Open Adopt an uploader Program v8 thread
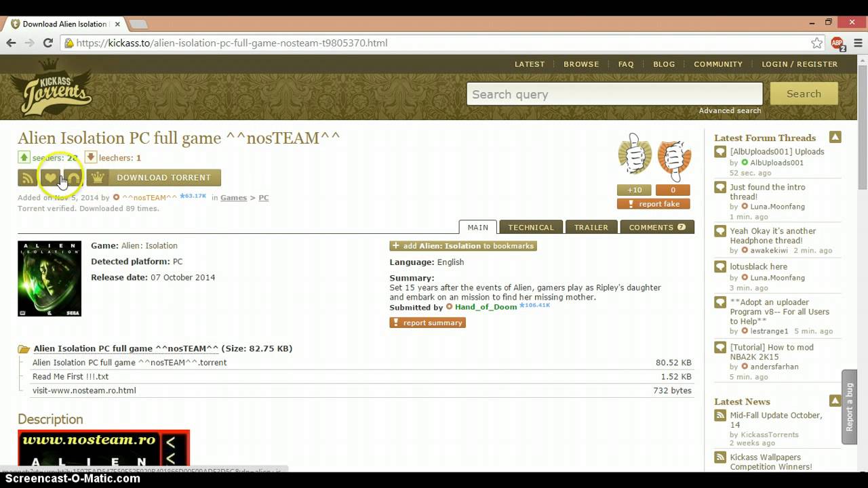This screenshot has height=488, width=868. pyautogui.click(x=779, y=312)
